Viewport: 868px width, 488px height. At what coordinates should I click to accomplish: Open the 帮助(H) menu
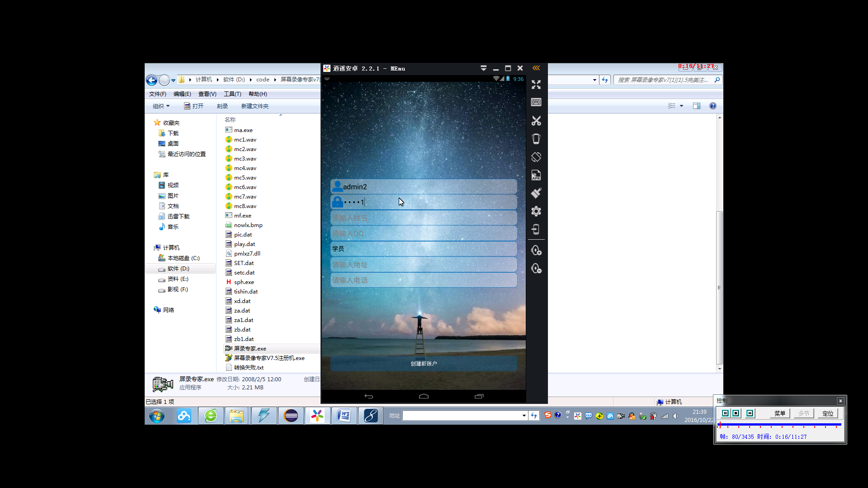(258, 94)
